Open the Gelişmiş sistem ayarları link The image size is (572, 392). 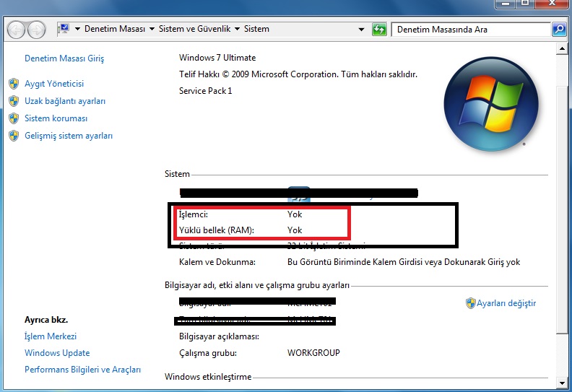69,136
